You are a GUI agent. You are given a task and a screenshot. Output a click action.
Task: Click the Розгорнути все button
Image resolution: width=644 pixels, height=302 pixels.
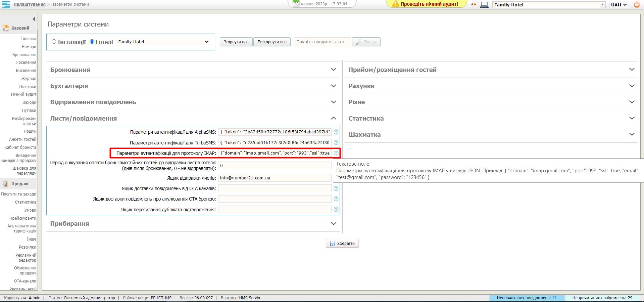point(272,42)
